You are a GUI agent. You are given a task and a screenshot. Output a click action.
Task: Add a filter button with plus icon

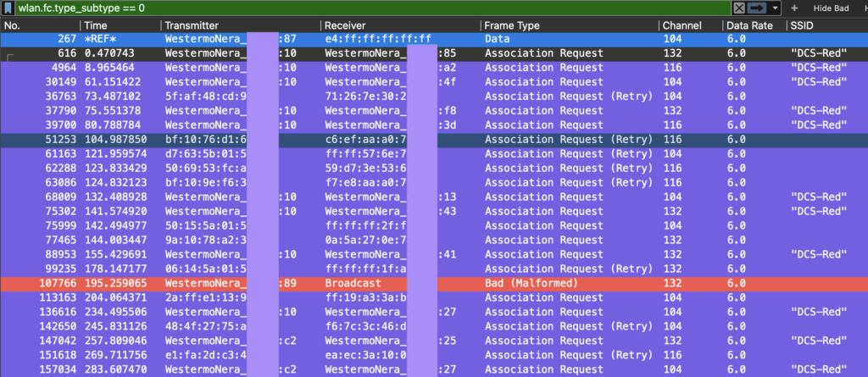[794, 8]
